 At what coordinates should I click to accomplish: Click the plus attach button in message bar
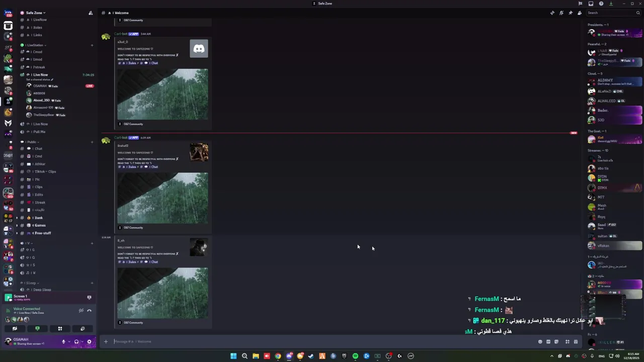point(106,342)
